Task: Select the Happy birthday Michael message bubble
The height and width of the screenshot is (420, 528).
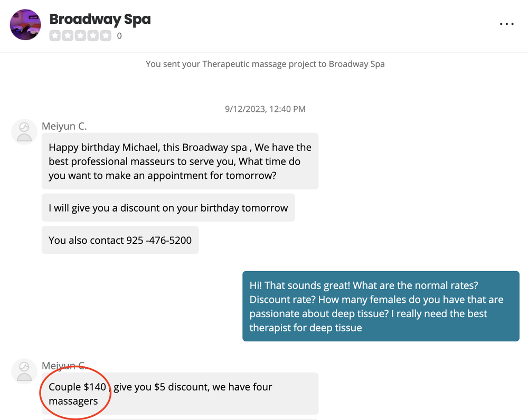Action: 180,161
